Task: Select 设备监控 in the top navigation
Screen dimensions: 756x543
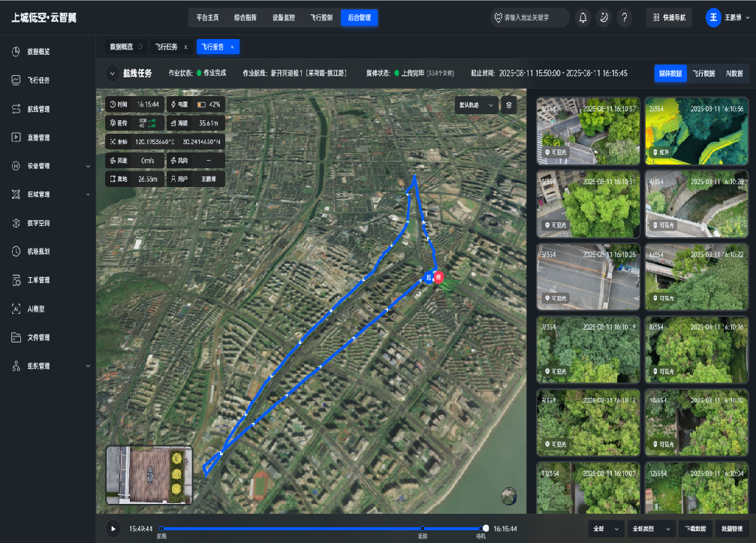Action: click(284, 18)
